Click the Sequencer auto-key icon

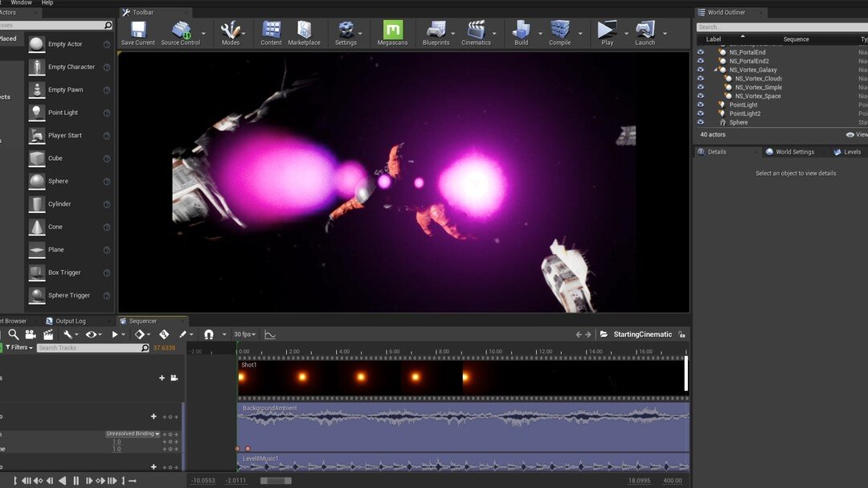click(x=165, y=334)
